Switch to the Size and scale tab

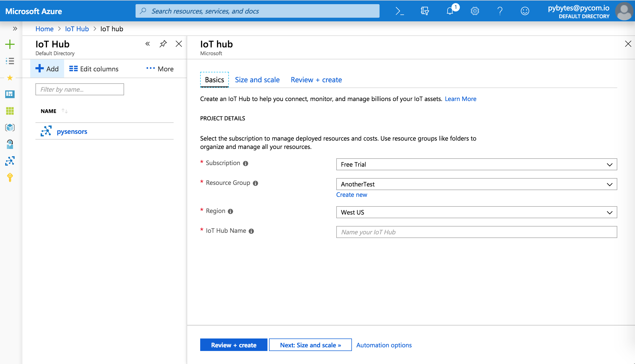pyautogui.click(x=257, y=80)
